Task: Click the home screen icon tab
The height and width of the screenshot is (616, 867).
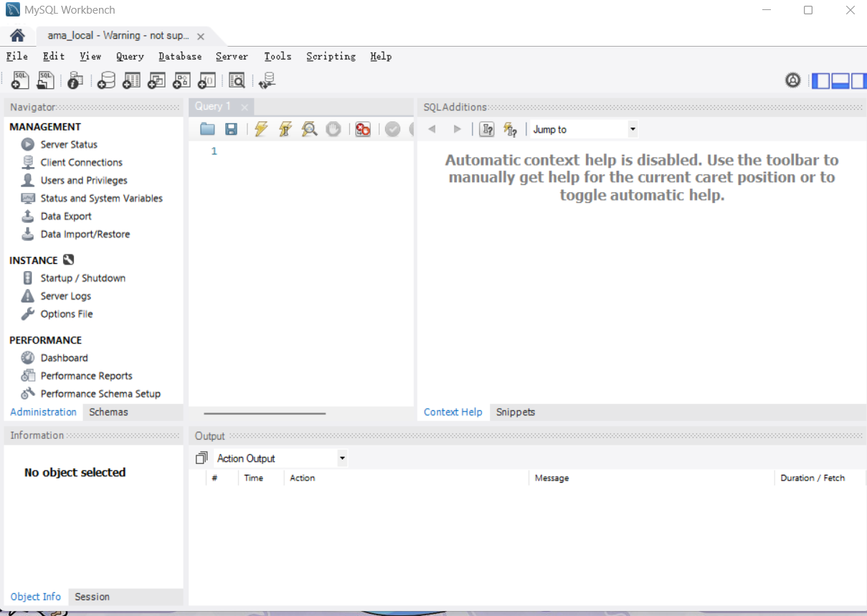Action: (x=17, y=36)
